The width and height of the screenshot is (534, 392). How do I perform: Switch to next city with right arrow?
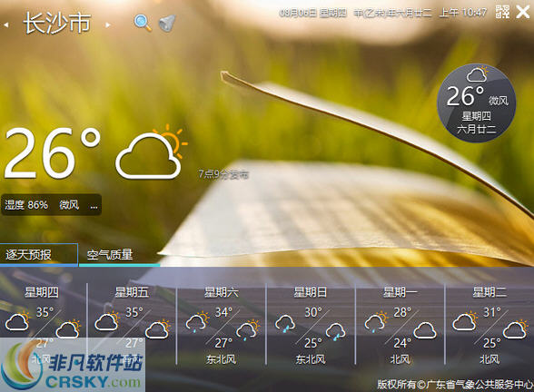pyautogui.click(x=107, y=24)
